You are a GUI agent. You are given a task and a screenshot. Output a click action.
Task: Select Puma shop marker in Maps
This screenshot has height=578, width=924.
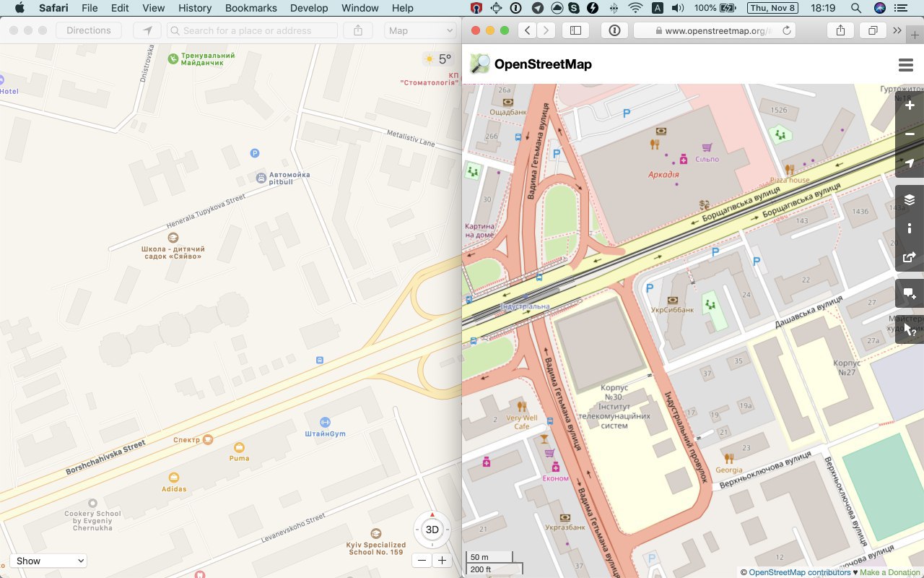240,447
